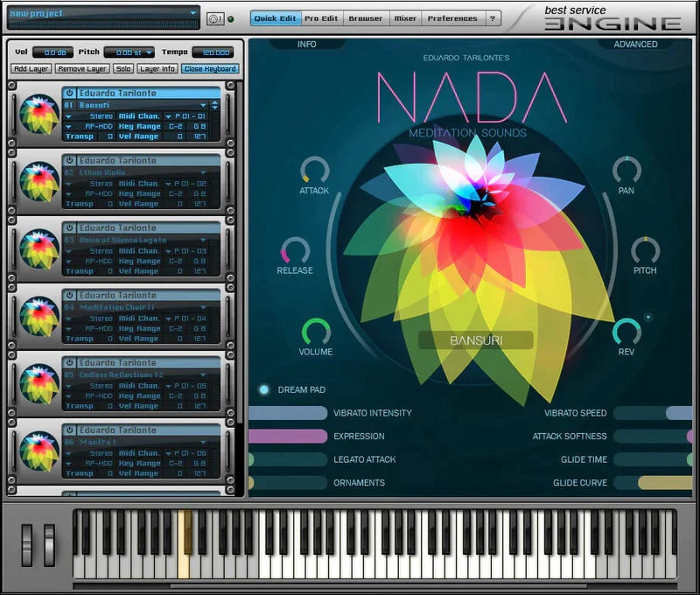Viewport: 700px width, 595px height.
Task: Click the Layer Info button
Action: click(157, 69)
